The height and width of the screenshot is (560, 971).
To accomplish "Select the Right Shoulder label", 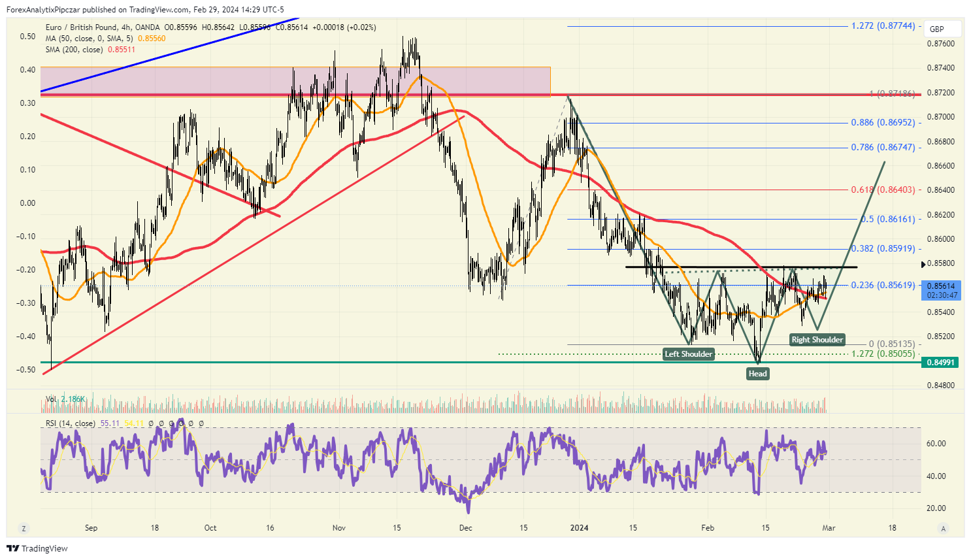I will click(817, 340).
